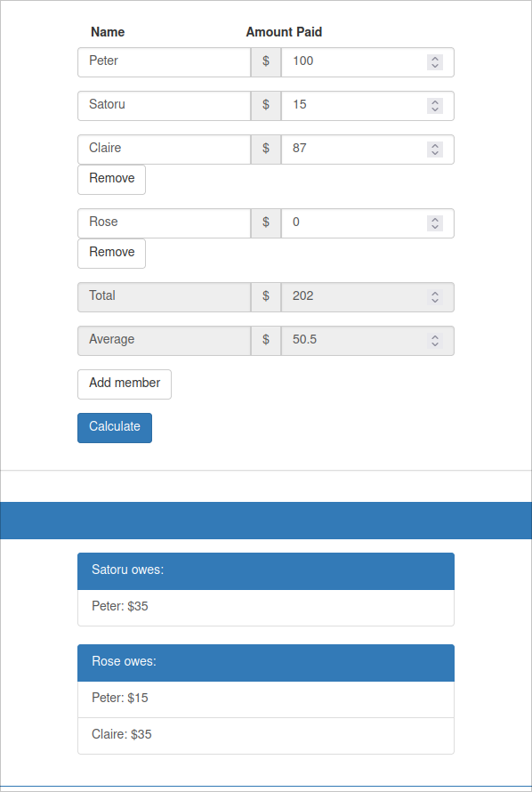The image size is (532, 792).
Task: Focus Peter's amount field showing 100
Action: tap(367, 62)
